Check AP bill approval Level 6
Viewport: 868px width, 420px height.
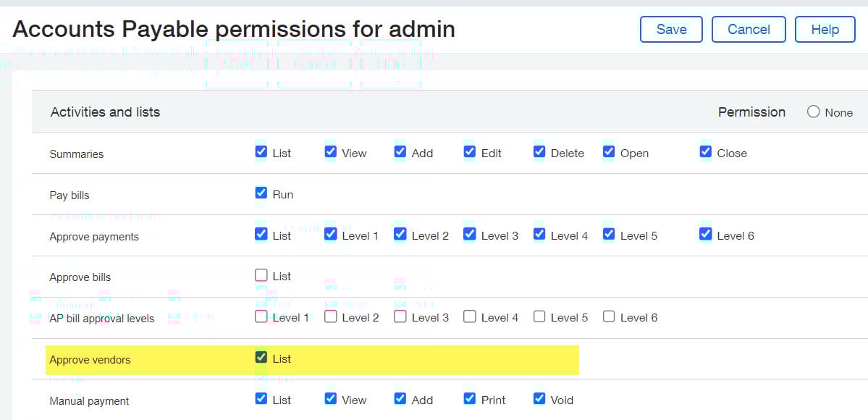point(609,316)
